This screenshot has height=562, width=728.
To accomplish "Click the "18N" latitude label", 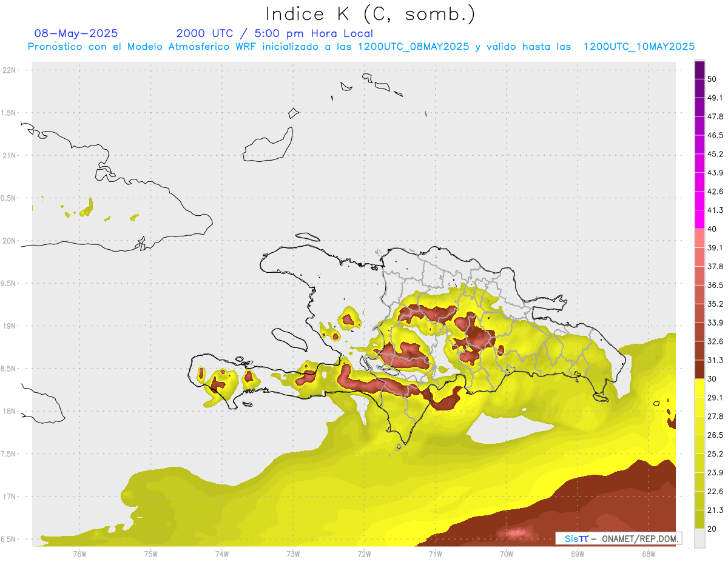I will tap(10, 411).
